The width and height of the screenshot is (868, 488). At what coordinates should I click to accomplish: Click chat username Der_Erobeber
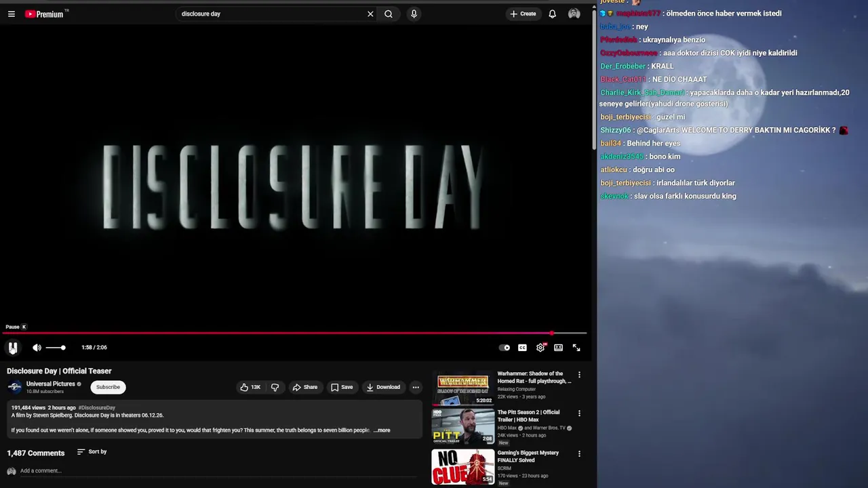623,66
